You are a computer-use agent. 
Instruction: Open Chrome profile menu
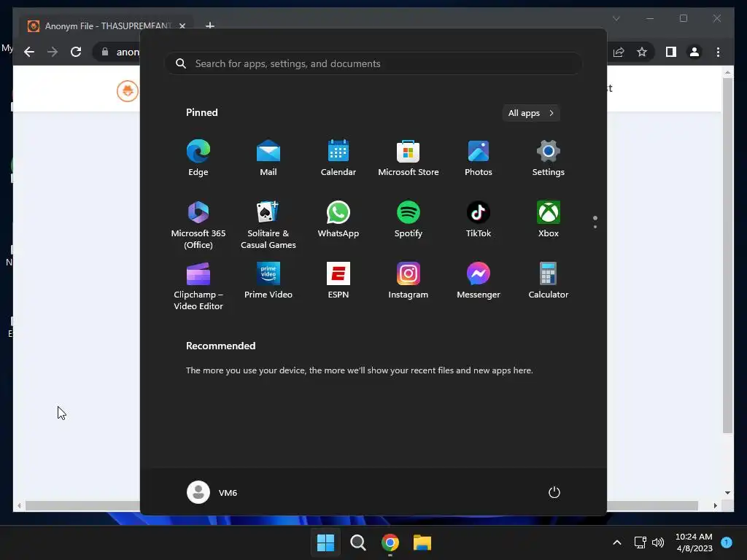click(x=694, y=52)
